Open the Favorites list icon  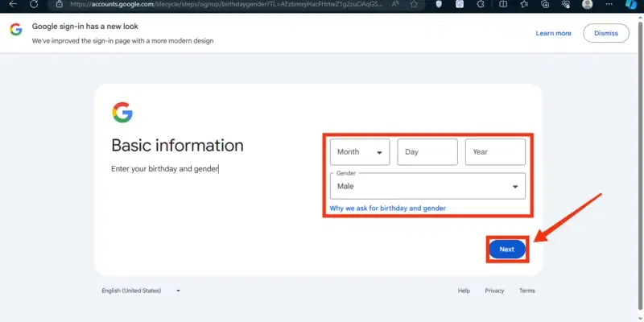(x=524, y=4)
